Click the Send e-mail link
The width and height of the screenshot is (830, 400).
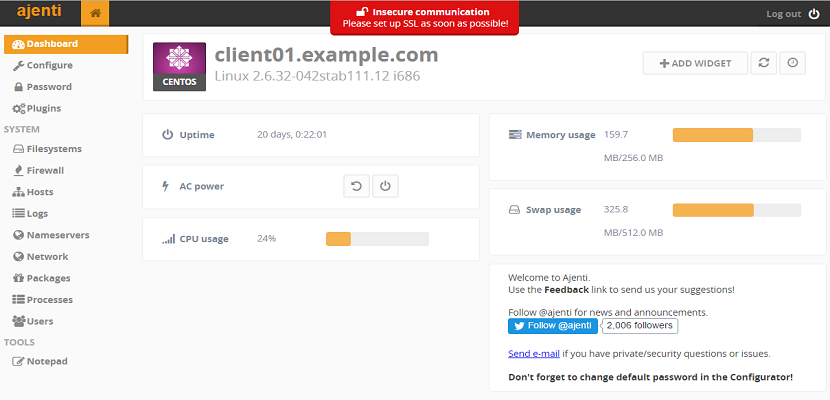534,354
